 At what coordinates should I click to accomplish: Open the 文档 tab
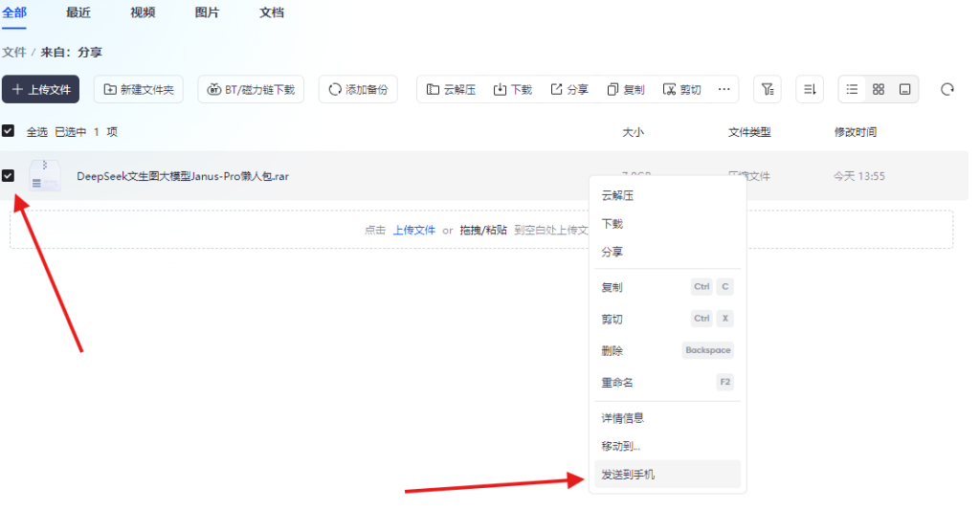coord(272,12)
